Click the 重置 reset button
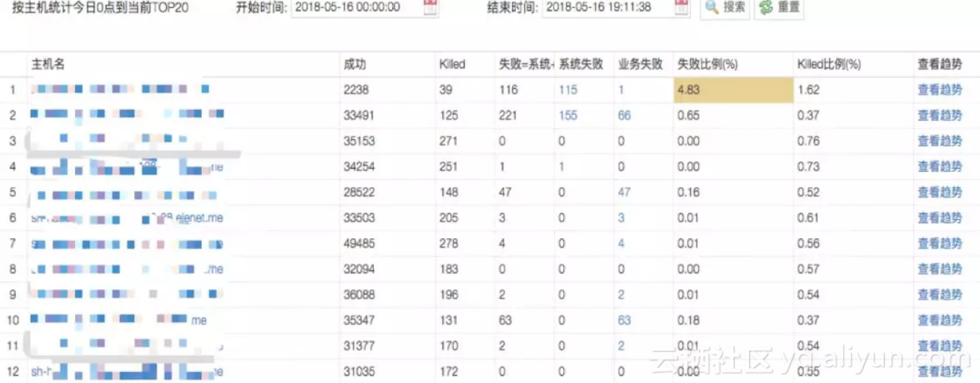Image resolution: width=980 pixels, height=383 pixels. pyautogui.click(x=780, y=7)
